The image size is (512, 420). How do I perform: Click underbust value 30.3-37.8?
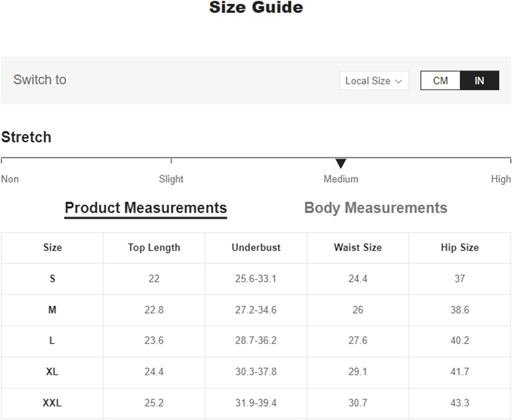pyautogui.click(x=256, y=372)
